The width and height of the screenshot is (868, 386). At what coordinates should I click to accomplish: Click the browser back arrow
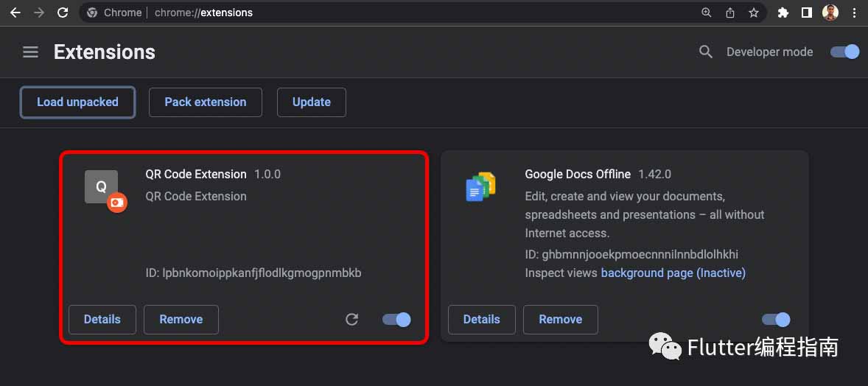click(15, 13)
